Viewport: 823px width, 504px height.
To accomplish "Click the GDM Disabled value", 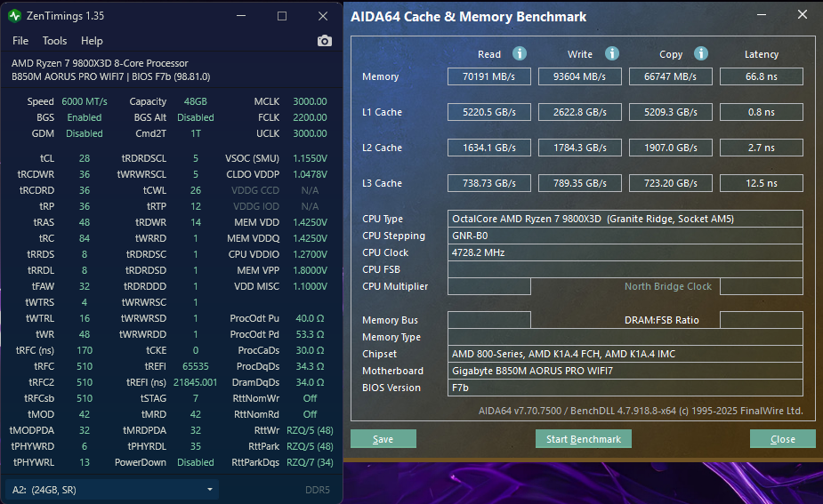I will coord(85,133).
